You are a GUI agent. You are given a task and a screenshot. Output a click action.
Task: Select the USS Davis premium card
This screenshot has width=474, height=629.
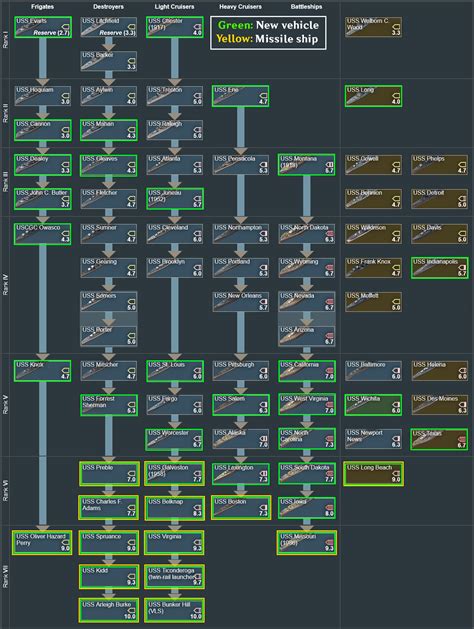click(x=440, y=234)
